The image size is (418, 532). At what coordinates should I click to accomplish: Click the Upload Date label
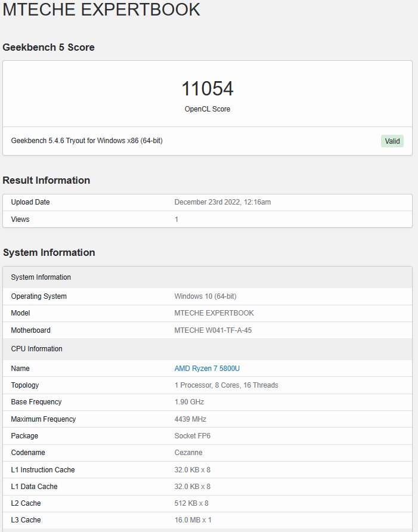[30, 202]
